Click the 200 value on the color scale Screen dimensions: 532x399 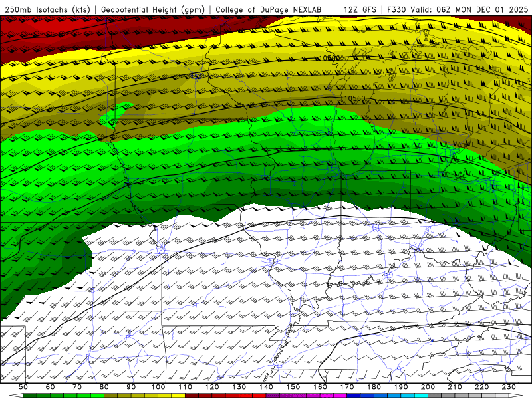click(428, 387)
